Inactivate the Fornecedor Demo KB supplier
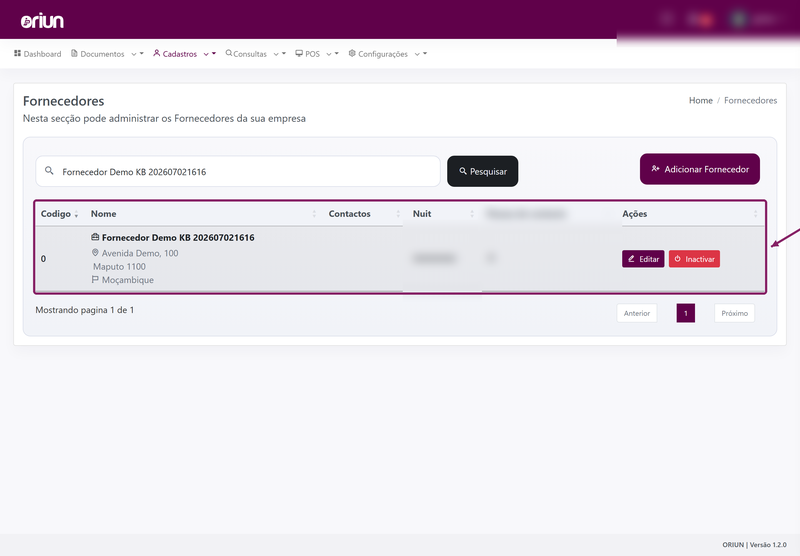This screenshot has width=800, height=556. pos(694,259)
